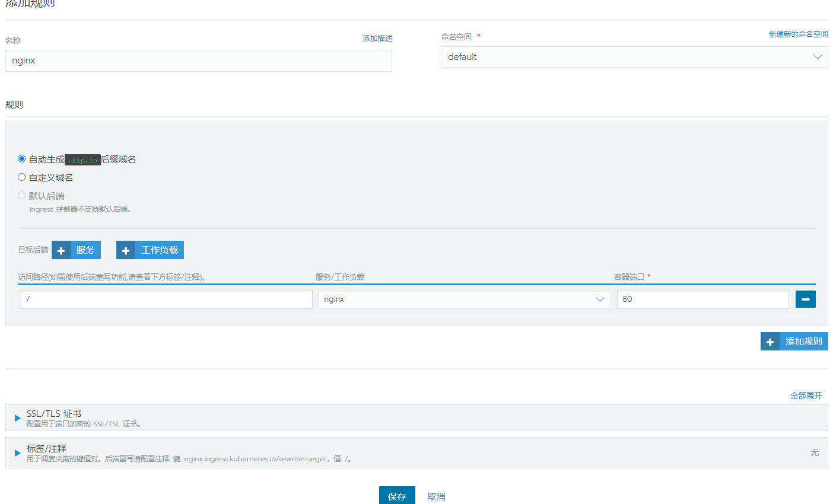This screenshot has height=504, width=833.
Task: Click the 规则 section heading
Action: (14, 105)
